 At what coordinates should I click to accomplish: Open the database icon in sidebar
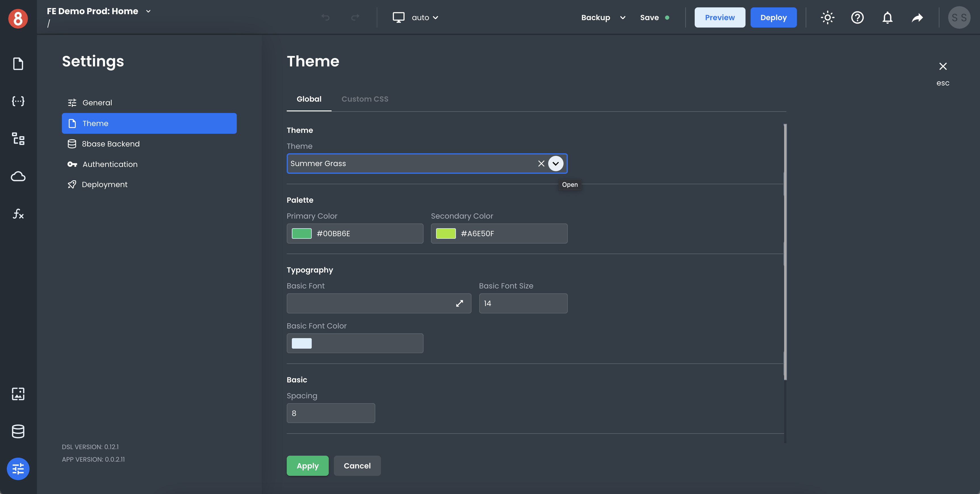click(18, 431)
